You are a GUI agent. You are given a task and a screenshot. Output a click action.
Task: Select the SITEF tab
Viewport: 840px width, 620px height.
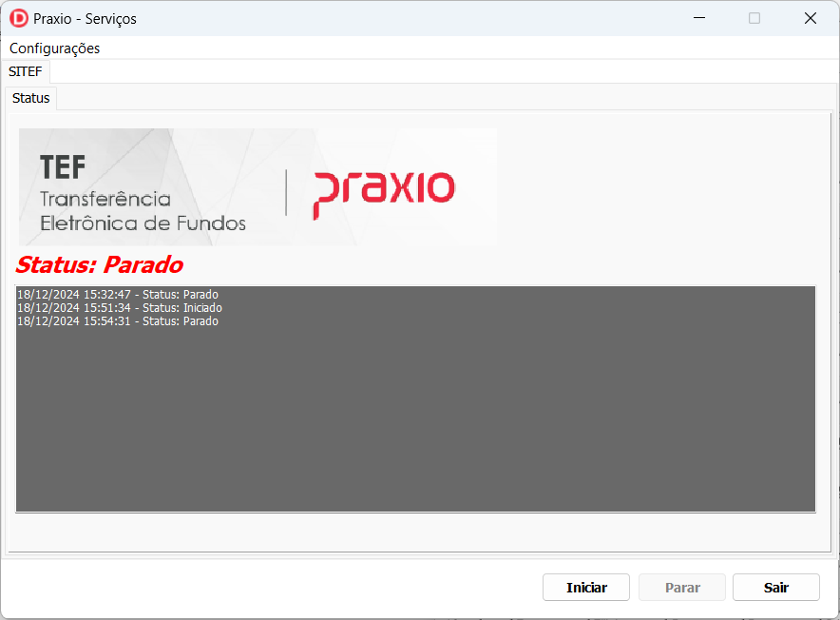tap(25, 72)
